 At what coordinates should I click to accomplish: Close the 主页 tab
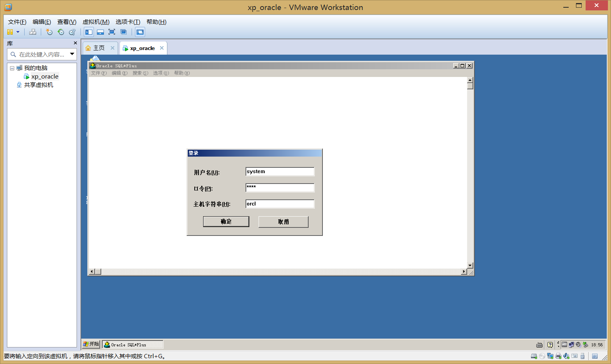pos(112,48)
